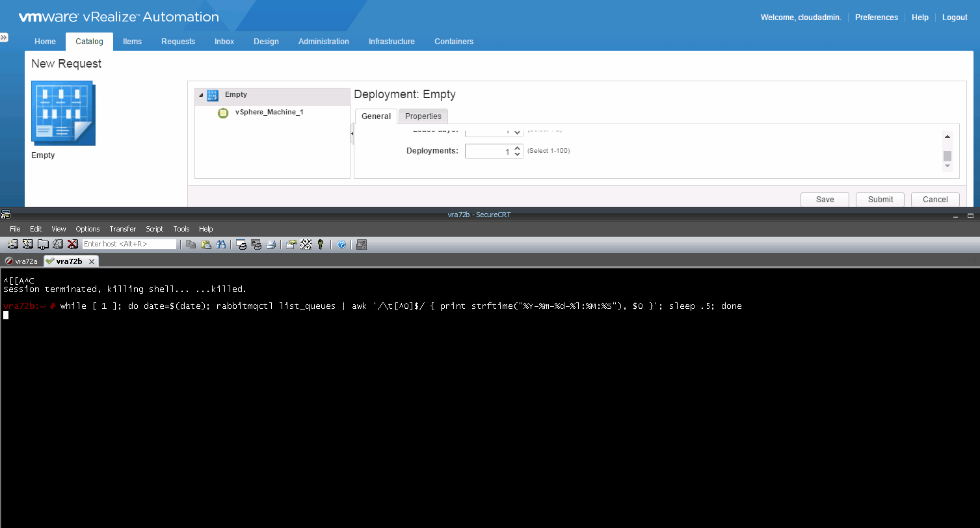980x528 pixels.
Task: Open Session Options
Action: tap(290, 244)
